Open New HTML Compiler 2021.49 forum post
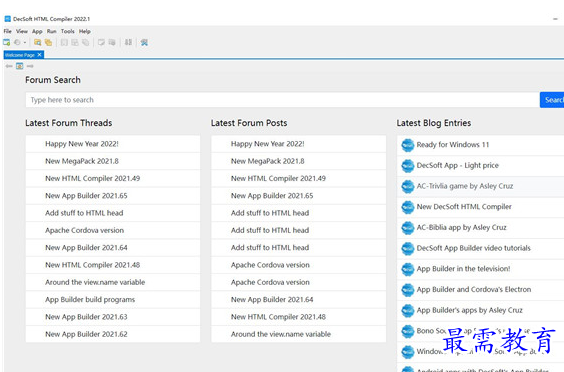This screenshot has width=564, height=372. pos(299,178)
